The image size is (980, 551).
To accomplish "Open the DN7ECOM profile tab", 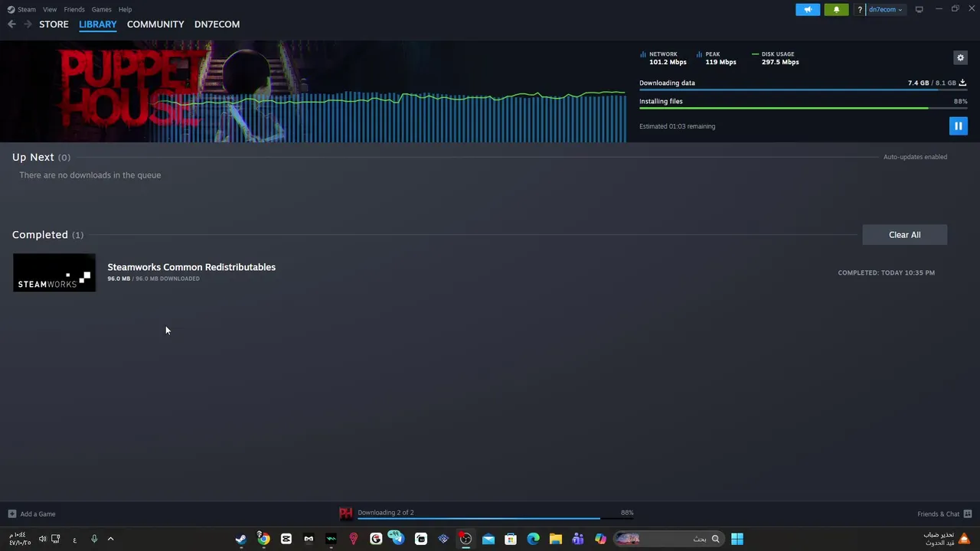I will (x=217, y=24).
